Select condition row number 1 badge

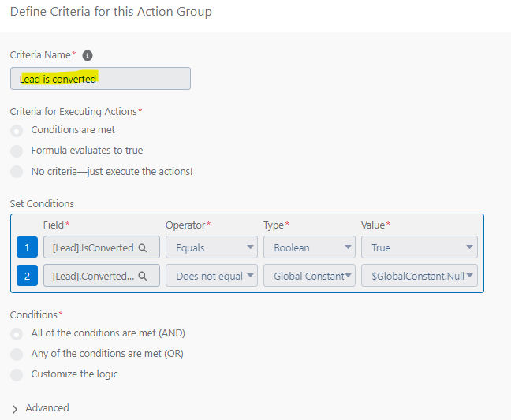coord(27,247)
